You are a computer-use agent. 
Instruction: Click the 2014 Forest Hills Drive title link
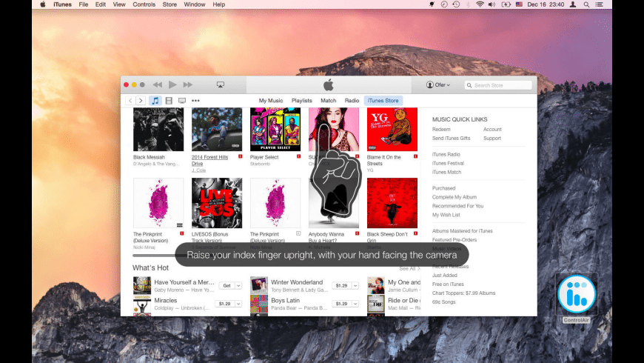[x=209, y=160]
